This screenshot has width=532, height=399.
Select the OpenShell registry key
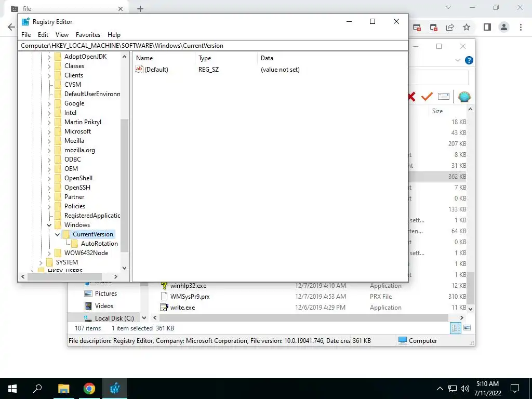pos(78,178)
